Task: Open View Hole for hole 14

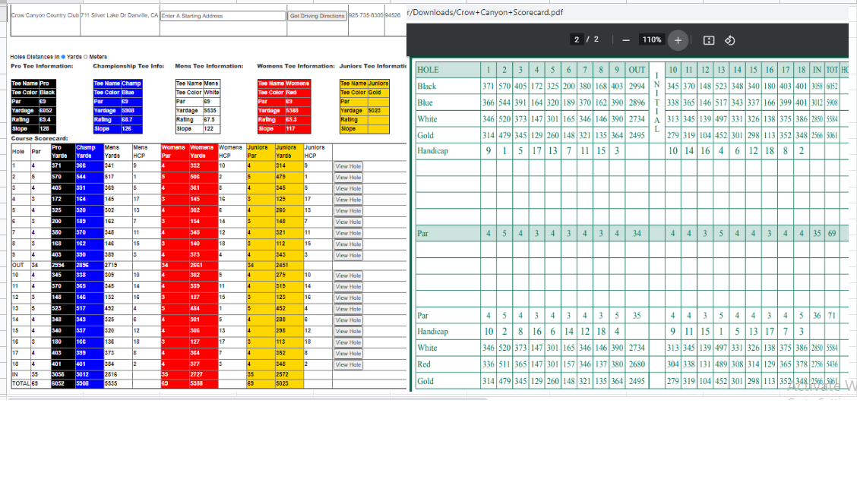Action: [348, 320]
